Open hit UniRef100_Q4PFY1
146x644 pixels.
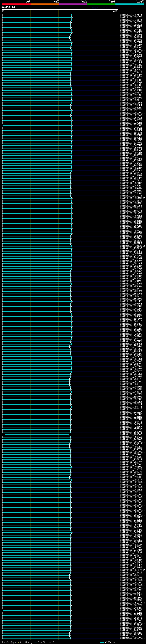tap(131, 22)
